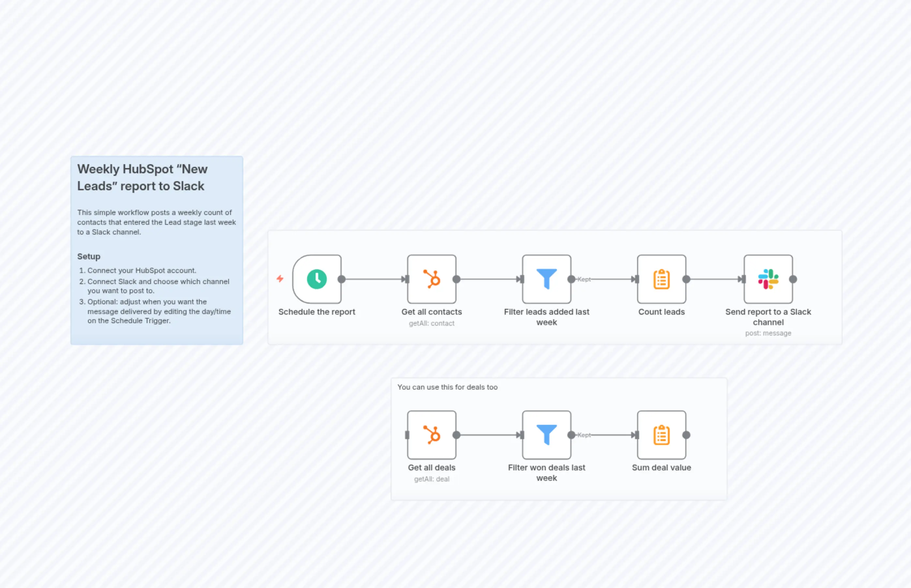Click the You can use this for deals too note
This screenshot has width=911, height=588.
coord(447,387)
